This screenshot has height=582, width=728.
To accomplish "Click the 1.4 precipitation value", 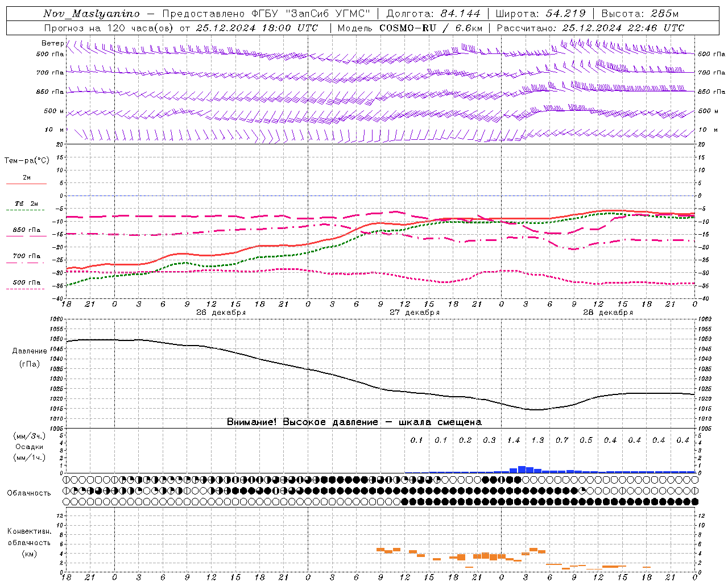I will pos(514,440).
